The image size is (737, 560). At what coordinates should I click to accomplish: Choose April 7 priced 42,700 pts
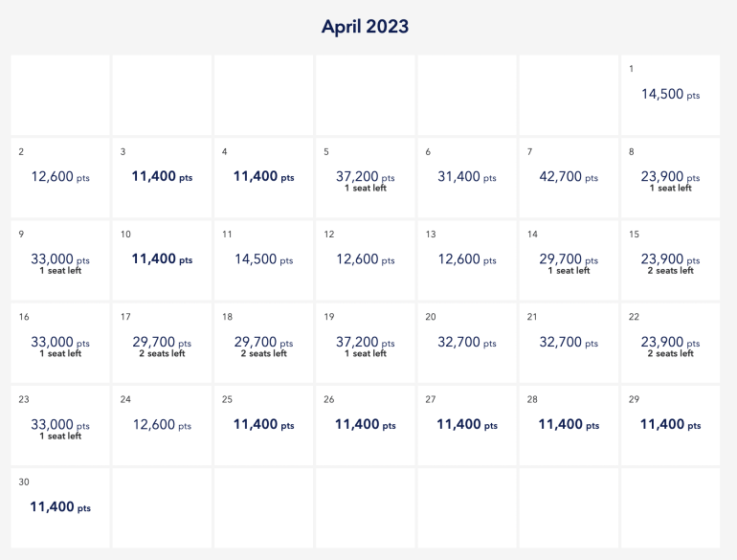click(569, 177)
